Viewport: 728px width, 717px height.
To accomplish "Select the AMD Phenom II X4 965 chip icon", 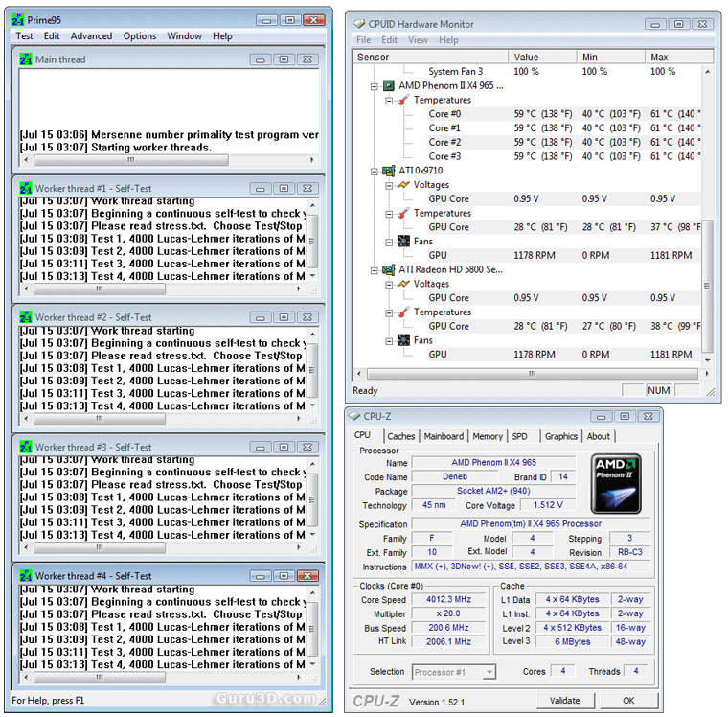I will point(389,86).
